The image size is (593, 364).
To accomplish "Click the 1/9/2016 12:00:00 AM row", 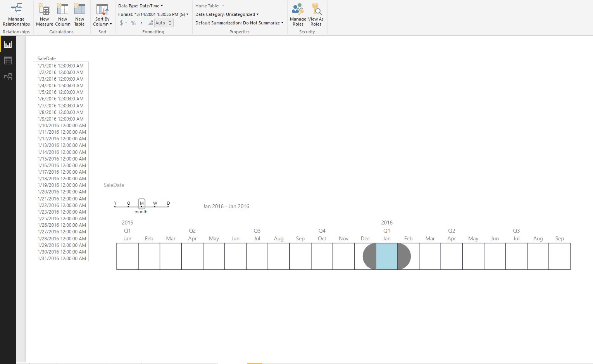I will pyautogui.click(x=60, y=119).
